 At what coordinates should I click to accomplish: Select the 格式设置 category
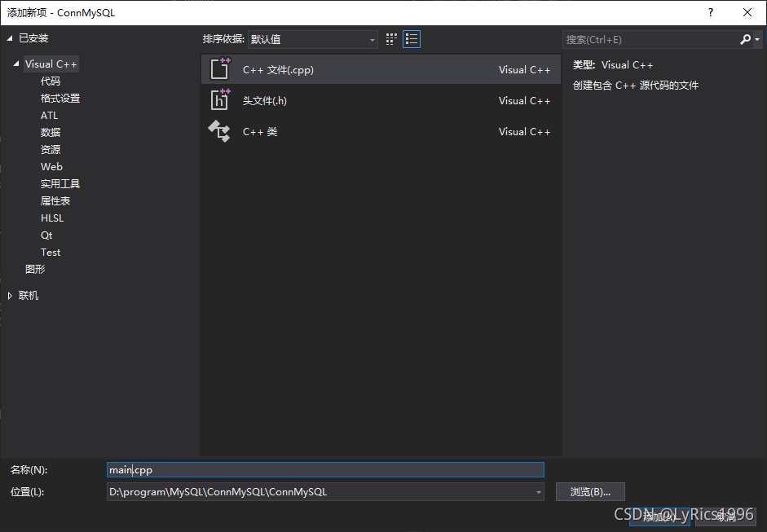[x=60, y=99]
